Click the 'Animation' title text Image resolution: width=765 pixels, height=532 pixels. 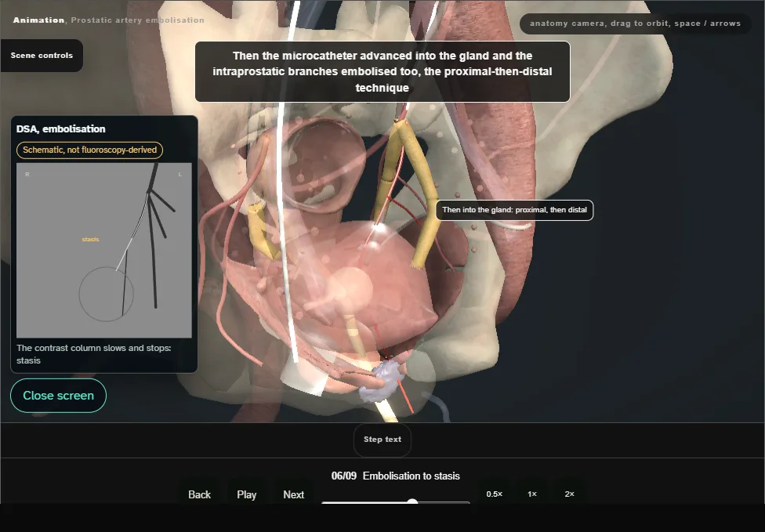(x=38, y=20)
